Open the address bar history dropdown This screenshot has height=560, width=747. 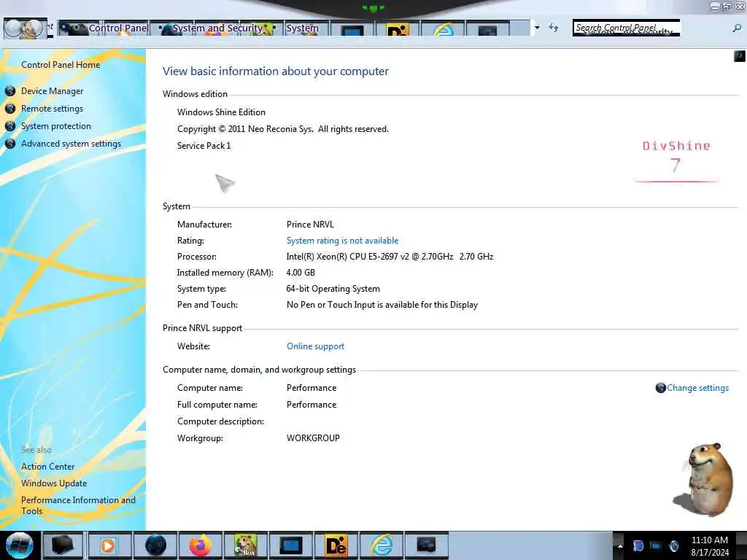(x=538, y=28)
